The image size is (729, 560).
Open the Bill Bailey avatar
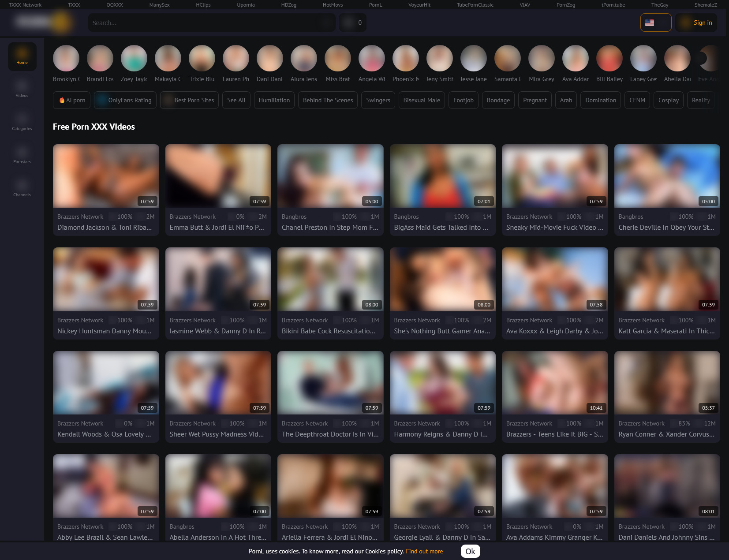coord(609,58)
